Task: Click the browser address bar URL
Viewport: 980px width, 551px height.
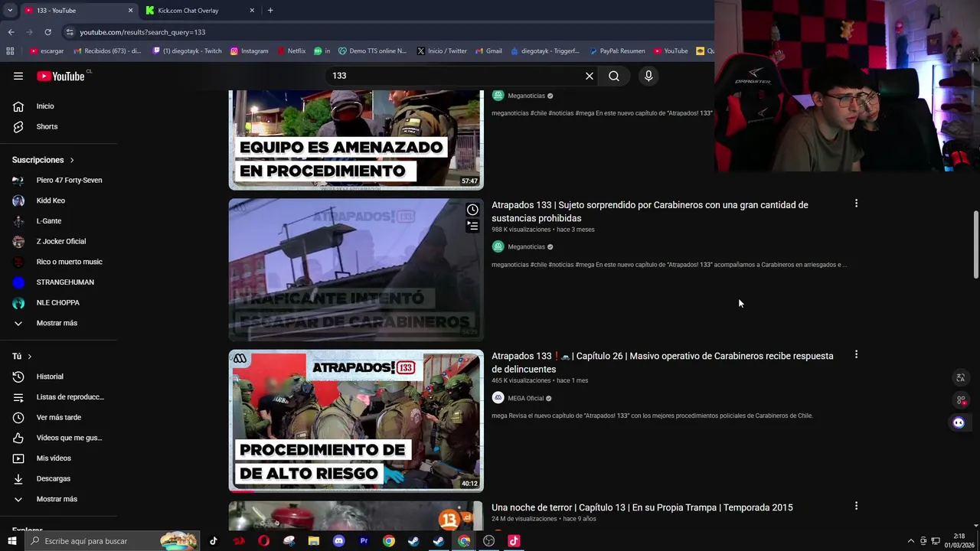Action: (x=142, y=32)
